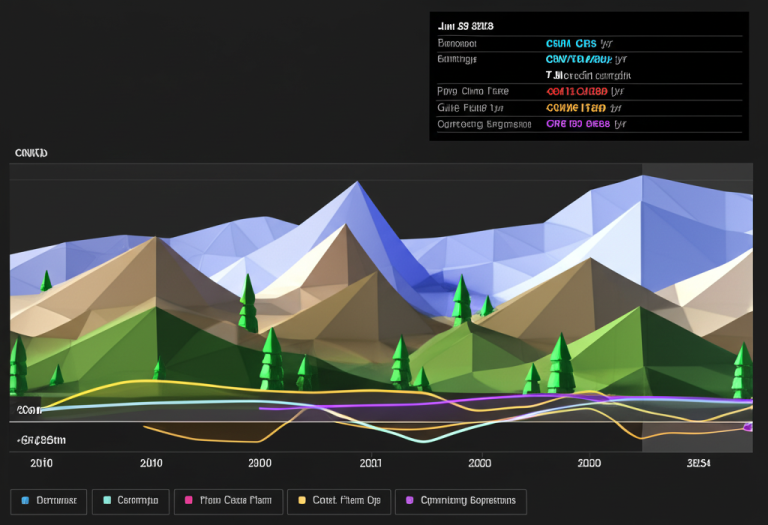Toggle the teal-swatch legend entry
The height and width of the screenshot is (525, 768).
tap(131, 501)
